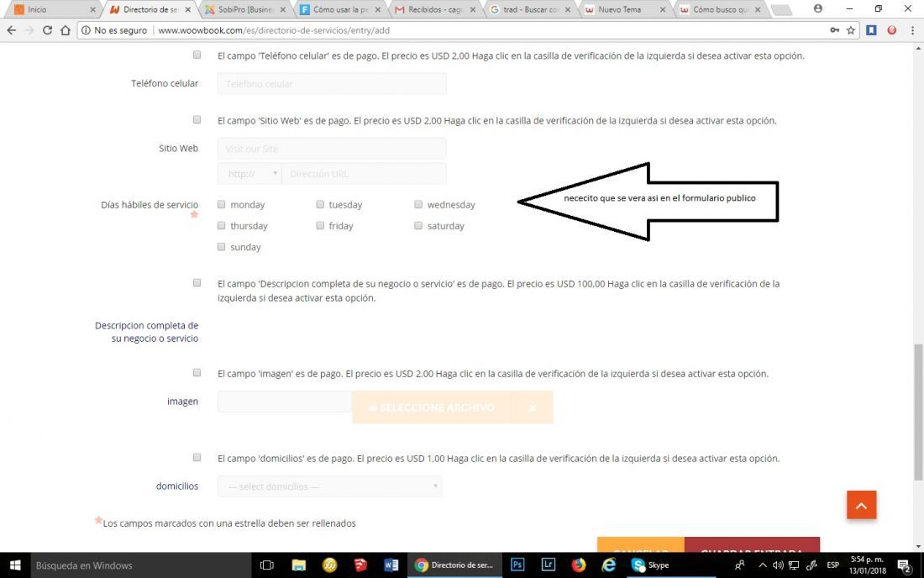This screenshot has height=578, width=924.
Task: Click 'Seleccione archivo' upload button
Action: point(432,407)
